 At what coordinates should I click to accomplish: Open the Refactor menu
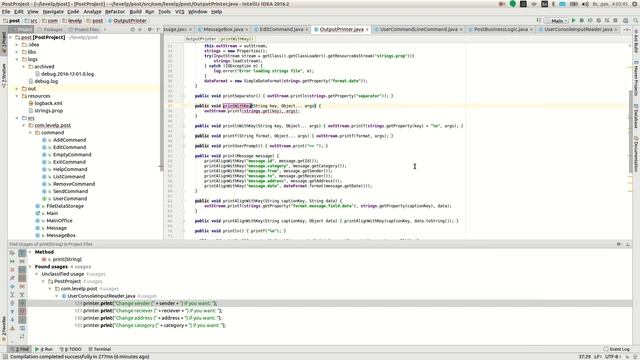[x=115, y=12]
